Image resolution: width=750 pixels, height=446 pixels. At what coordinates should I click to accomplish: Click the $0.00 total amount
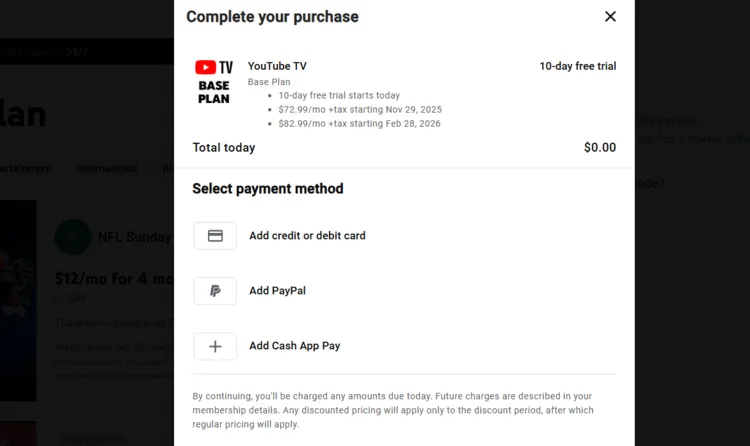tap(599, 148)
